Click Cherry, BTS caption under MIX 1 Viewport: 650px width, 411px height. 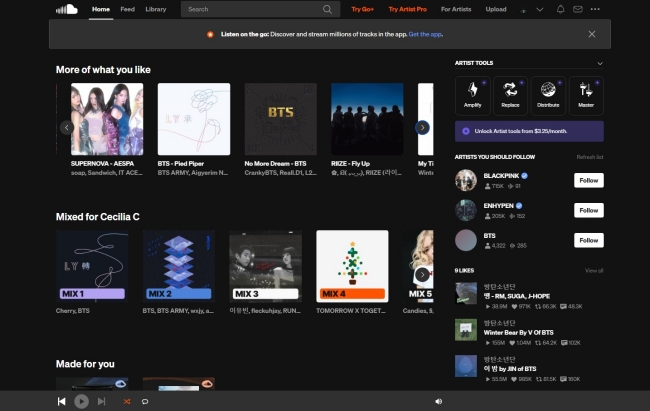[x=73, y=311]
